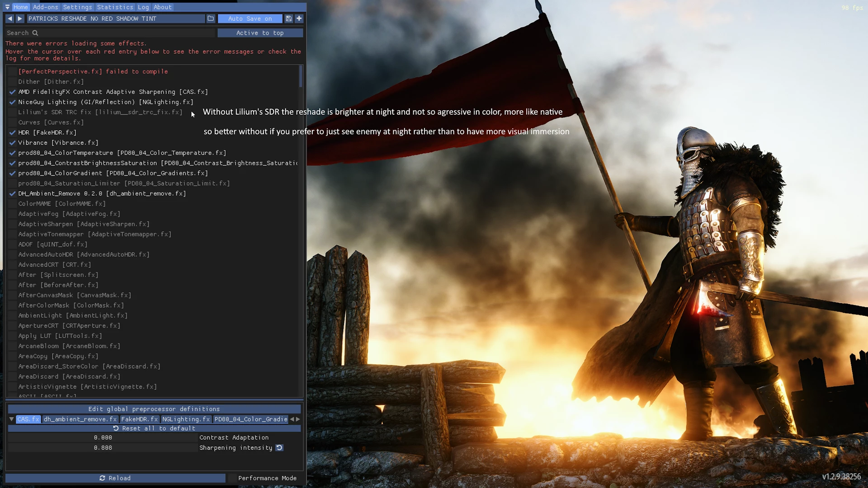
Task: Switch to the Settings tab
Action: tap(77, 7)
